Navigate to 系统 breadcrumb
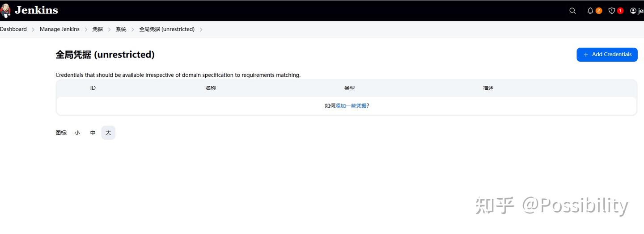Viewport: 644px width, 234px height. point(121,29)
